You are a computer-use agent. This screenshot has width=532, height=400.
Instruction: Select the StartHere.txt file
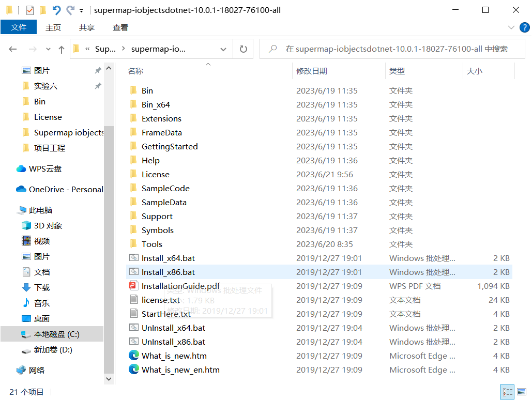[166, 314]
